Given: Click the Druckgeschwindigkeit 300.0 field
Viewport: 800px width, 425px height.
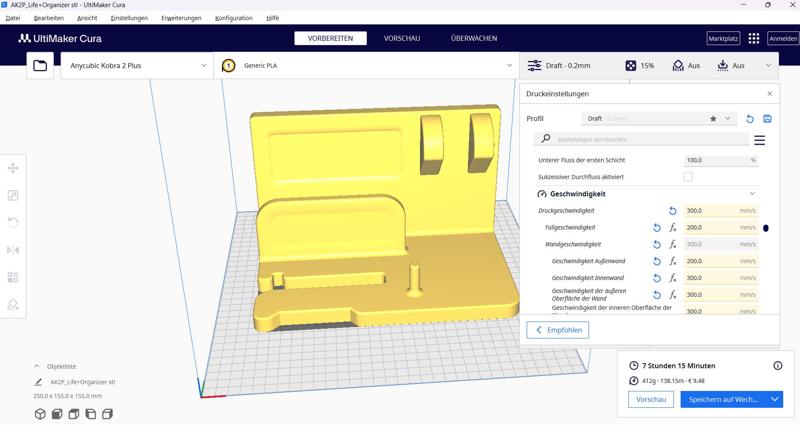Looking at the screenshot, I should pos(721,211).
